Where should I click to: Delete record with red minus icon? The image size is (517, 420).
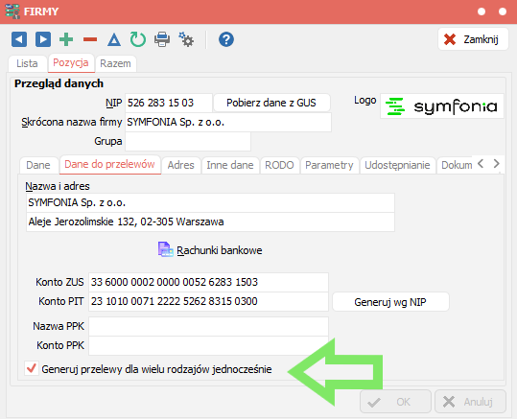[90, 40]
